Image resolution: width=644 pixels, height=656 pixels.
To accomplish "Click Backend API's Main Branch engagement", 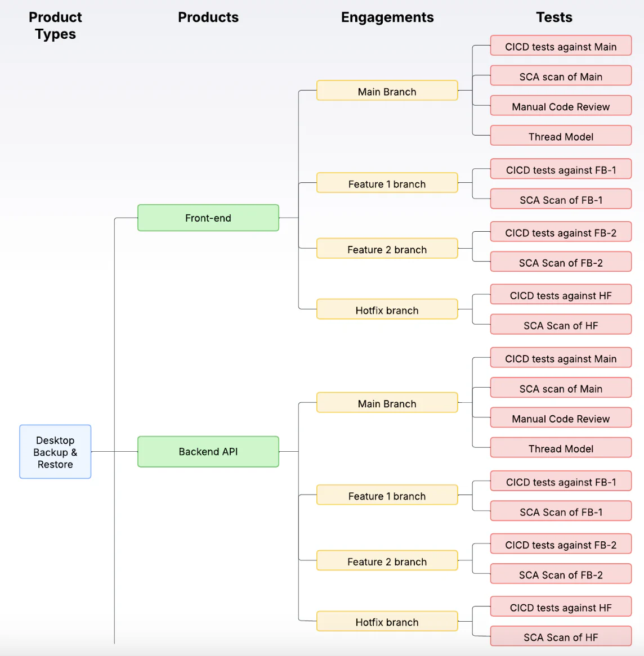I will [387, 402].
